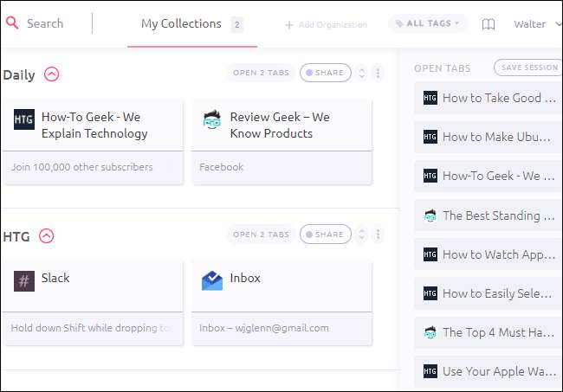
Task: Open the book guide icon
Action: click(x=488, y=24)
